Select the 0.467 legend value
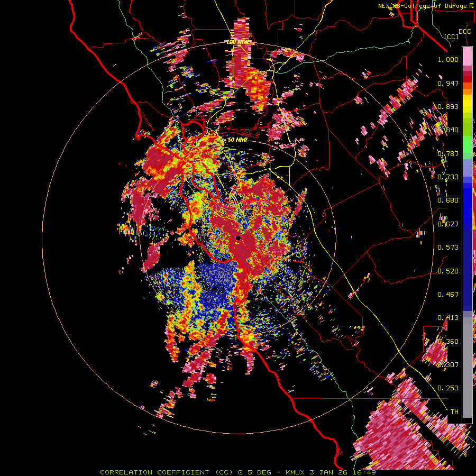Screen dimensions: 476x476 tap(448, 295)
